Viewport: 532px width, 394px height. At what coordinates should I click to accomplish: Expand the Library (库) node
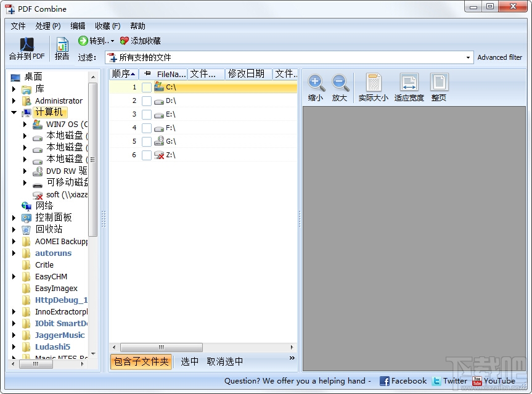tap(14, 89)
